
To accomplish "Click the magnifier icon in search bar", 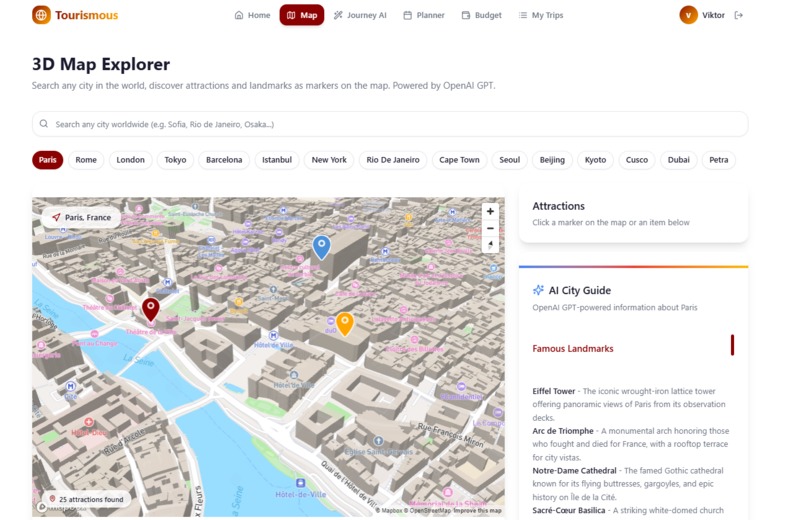I will coord(44,124).
